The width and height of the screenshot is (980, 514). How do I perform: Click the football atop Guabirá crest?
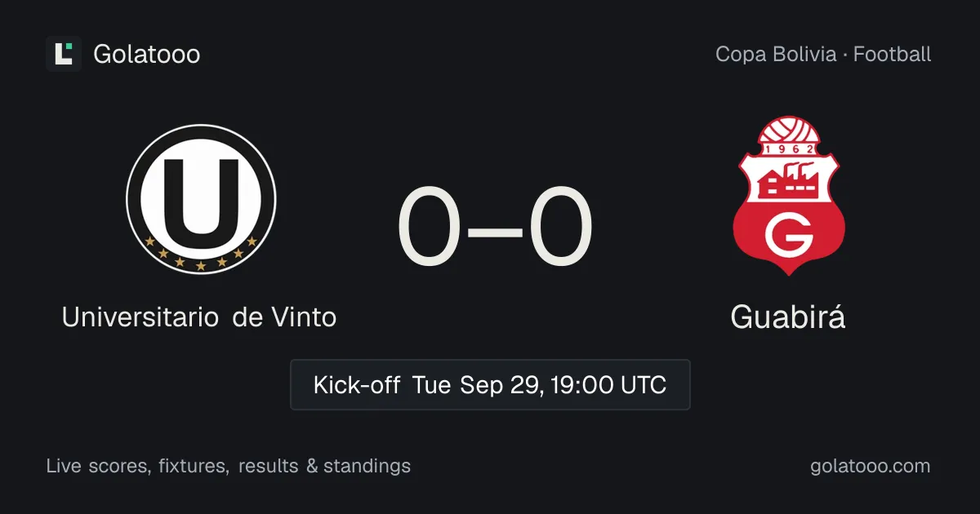[788, 129]
